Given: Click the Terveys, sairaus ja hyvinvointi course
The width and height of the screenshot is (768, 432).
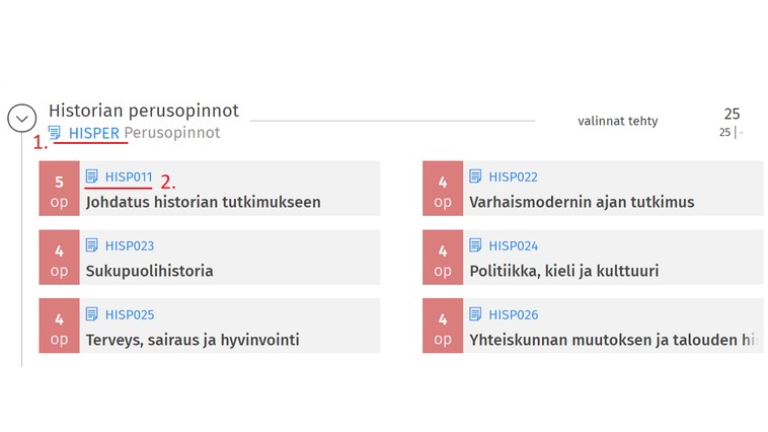Looking at the screenshot, I should pos(192,340).
